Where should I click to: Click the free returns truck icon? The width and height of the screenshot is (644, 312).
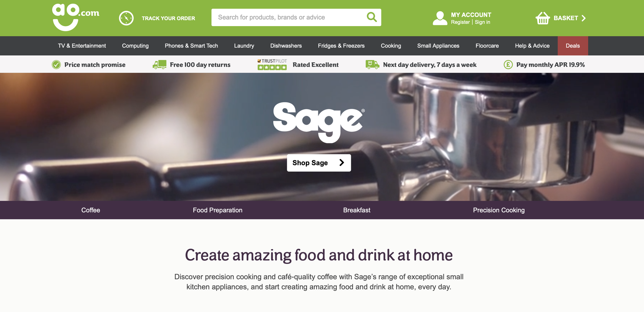pos(159,65)
